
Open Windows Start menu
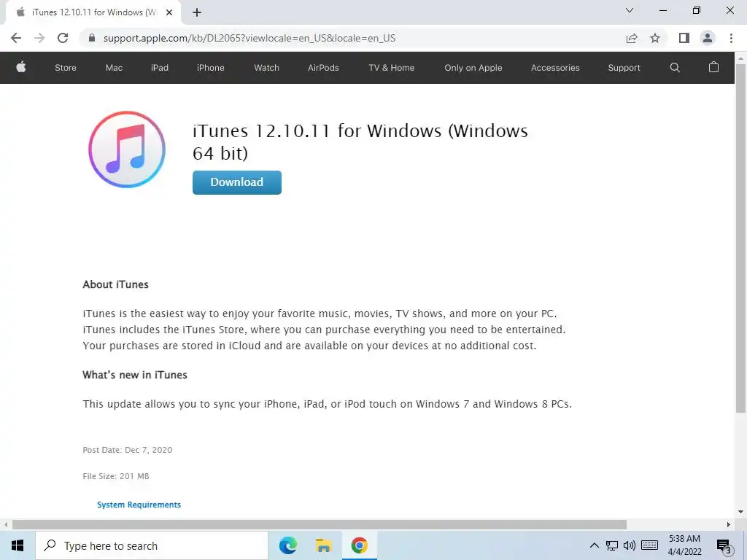(18, 545)
